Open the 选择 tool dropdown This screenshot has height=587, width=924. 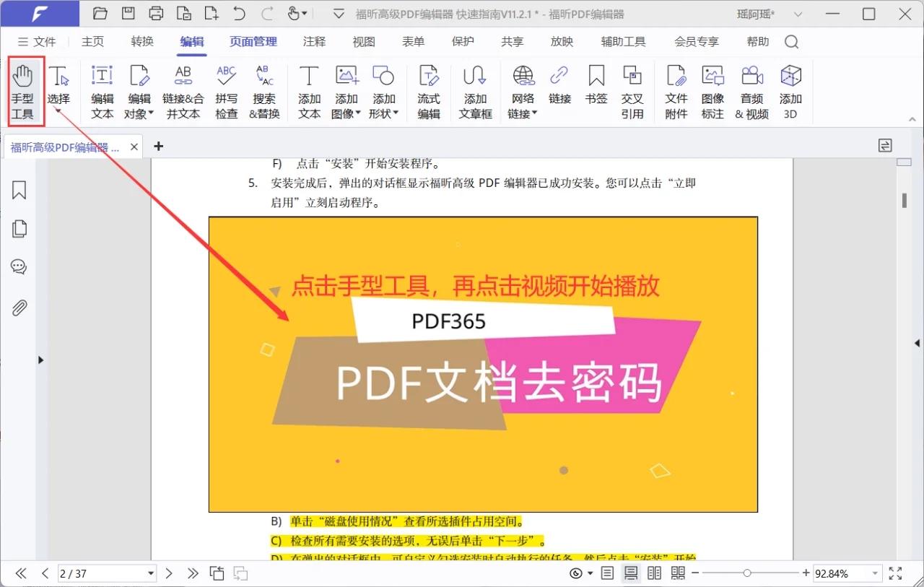coord(58,111)
